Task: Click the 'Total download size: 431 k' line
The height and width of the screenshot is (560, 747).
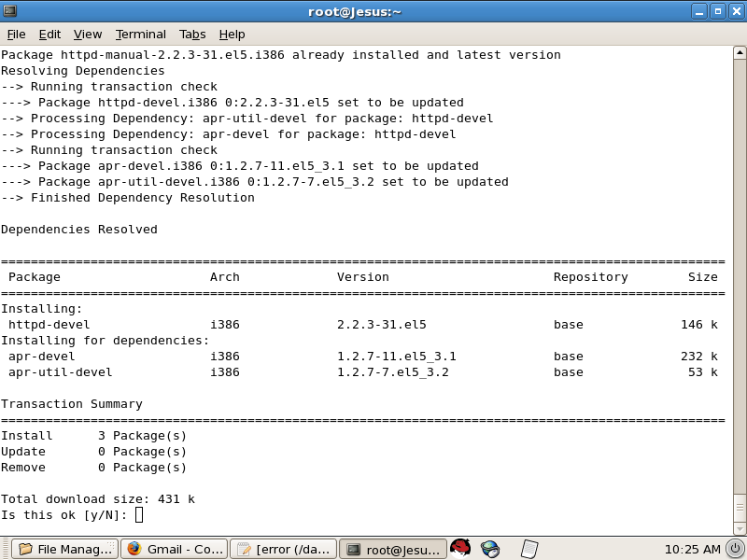Action: [98, 499]
